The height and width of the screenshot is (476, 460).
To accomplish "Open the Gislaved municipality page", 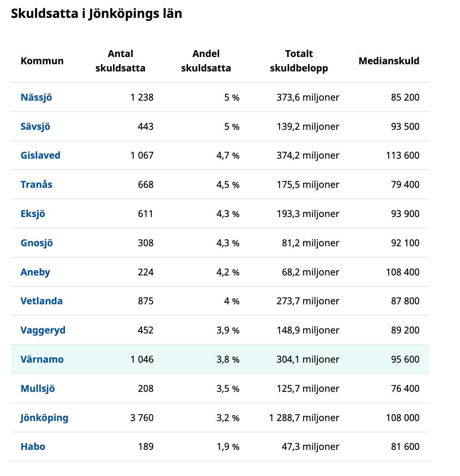I will [x=40, y=156].
